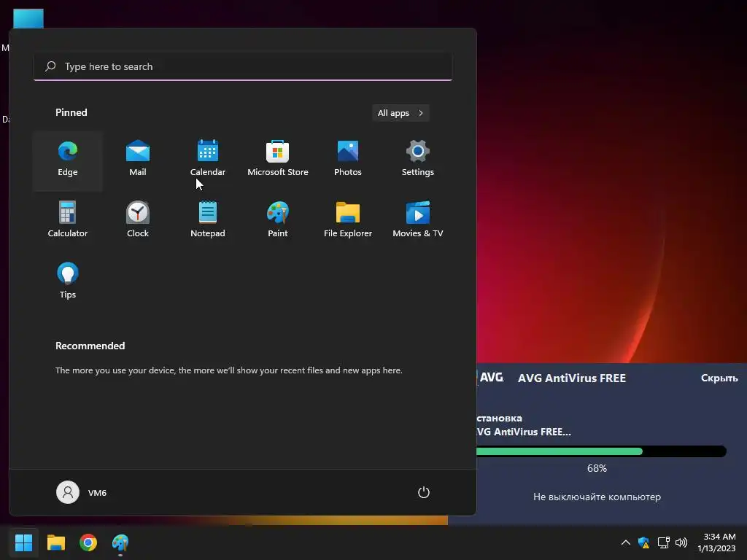Show hidden system tray icons

pos(626,542)
